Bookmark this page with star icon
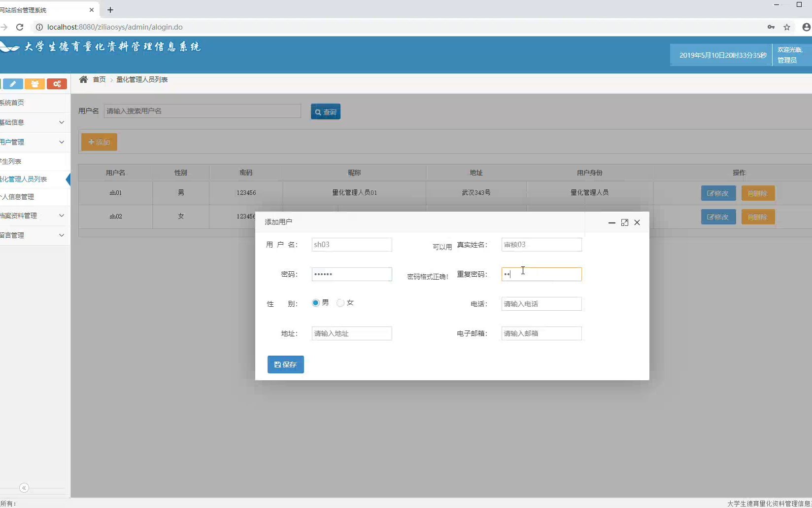This screenshot has height=508, width=812. point(787,27)
